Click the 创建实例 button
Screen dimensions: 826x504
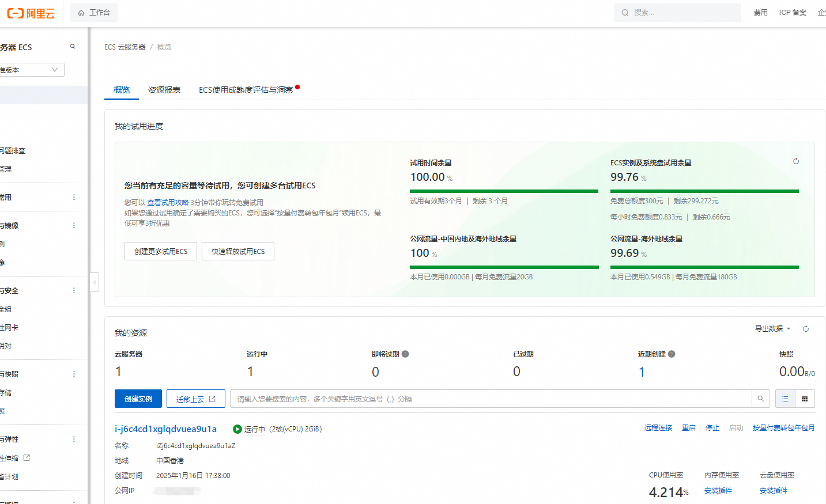click(138, 399)
